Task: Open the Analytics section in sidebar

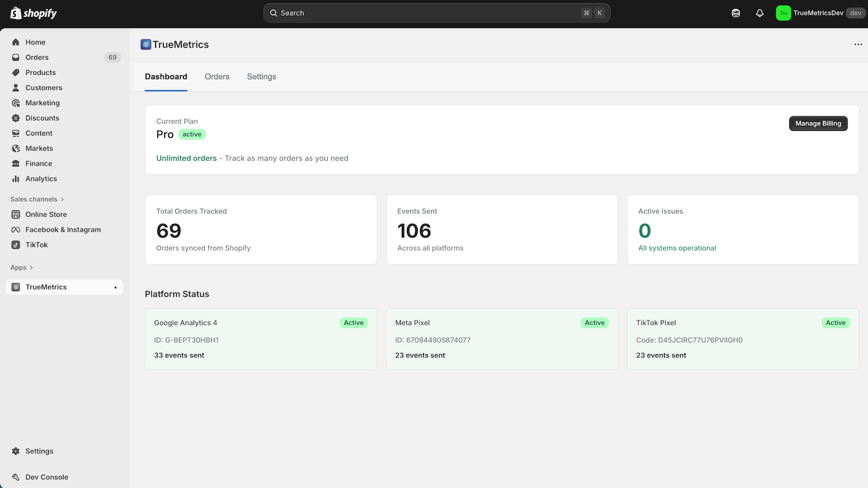Action: [x=41, y=178]
